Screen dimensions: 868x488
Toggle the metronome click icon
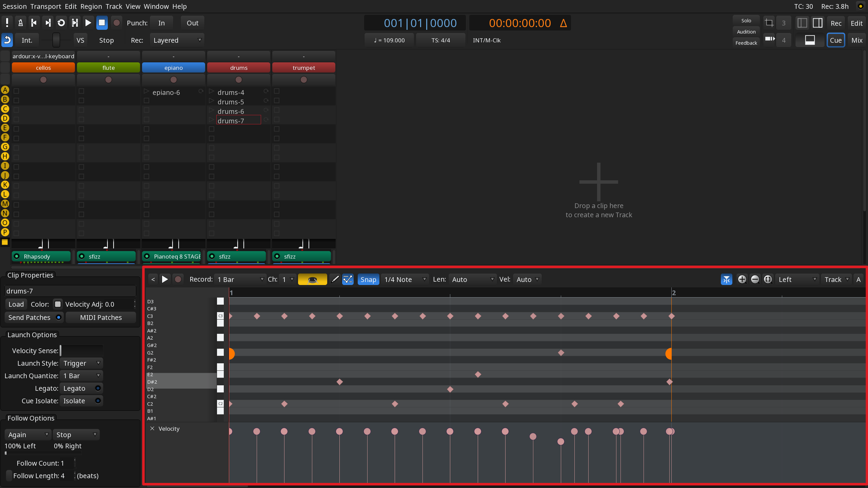(x=20, y=23)
